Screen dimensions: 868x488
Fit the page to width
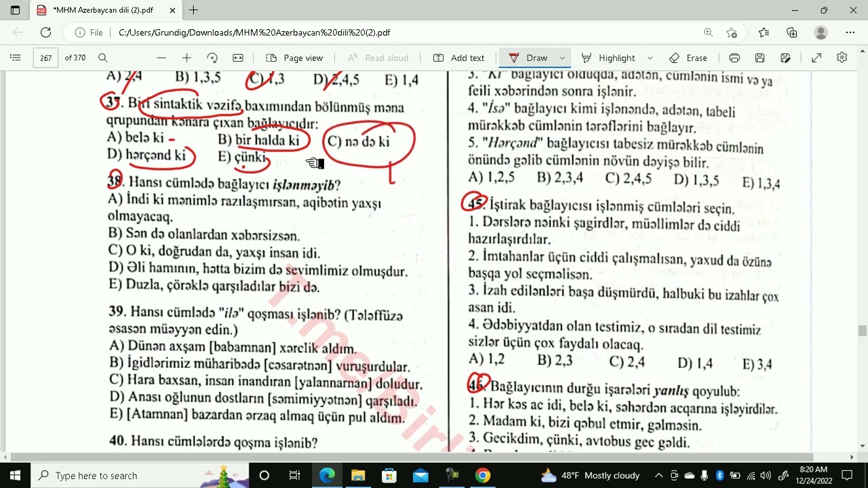pos(238,58)
